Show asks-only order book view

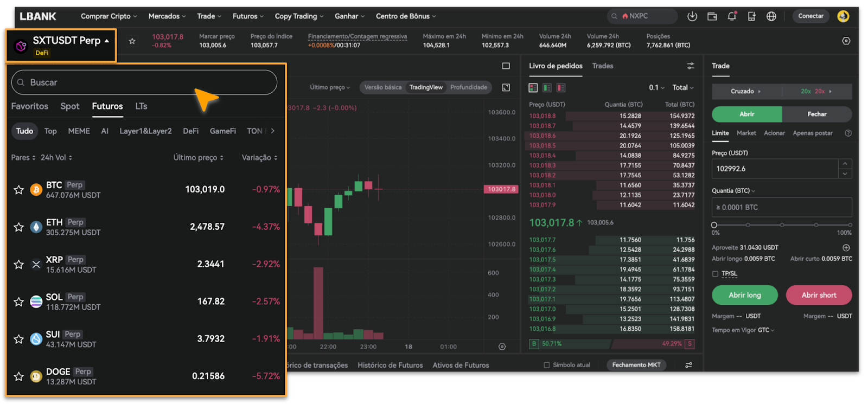(x=560, y=87)
